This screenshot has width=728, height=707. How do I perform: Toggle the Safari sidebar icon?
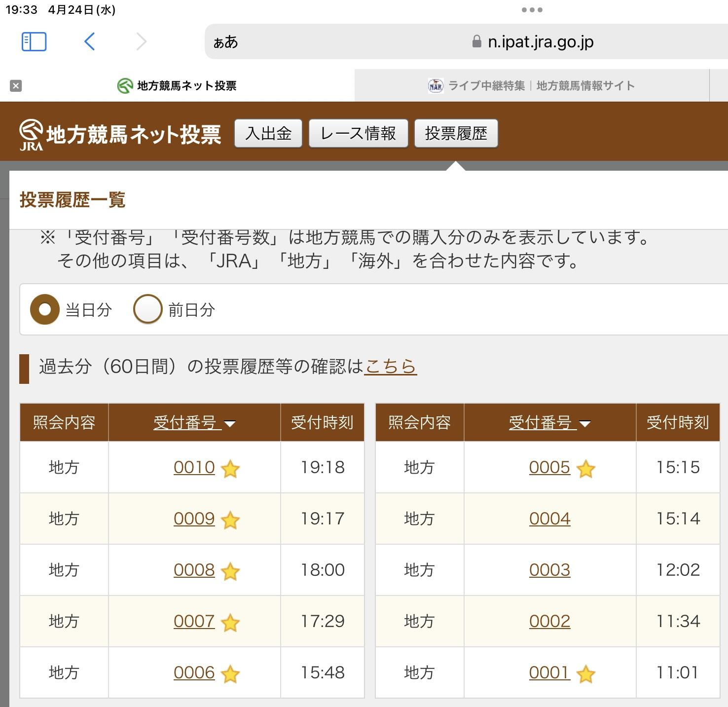click(34, 42)
